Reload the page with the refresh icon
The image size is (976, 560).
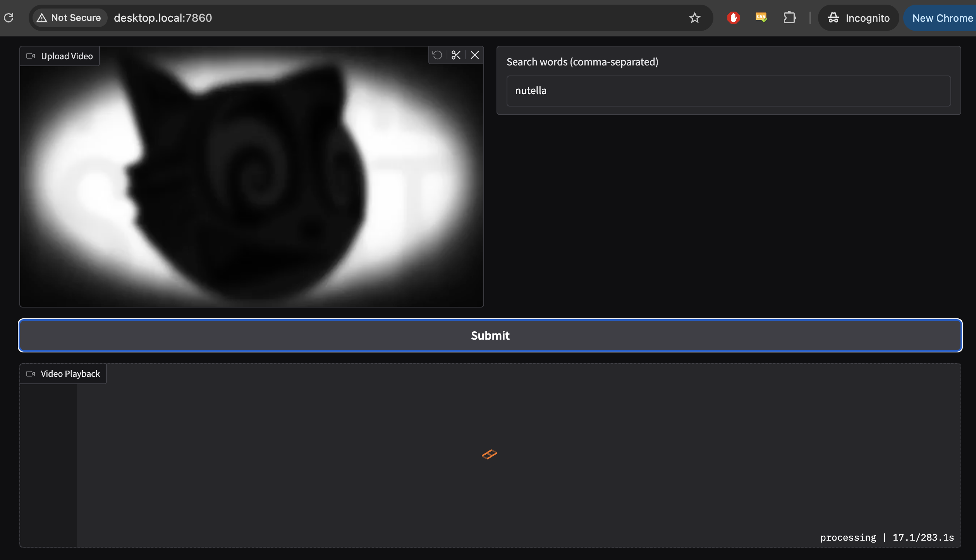(9, 18)
